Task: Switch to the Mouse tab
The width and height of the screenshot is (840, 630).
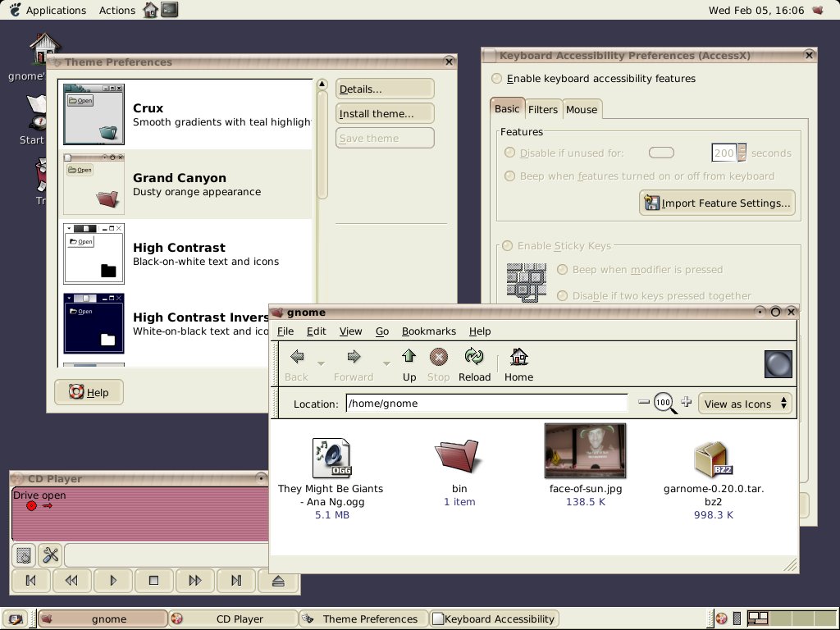Action: [582, 109]
